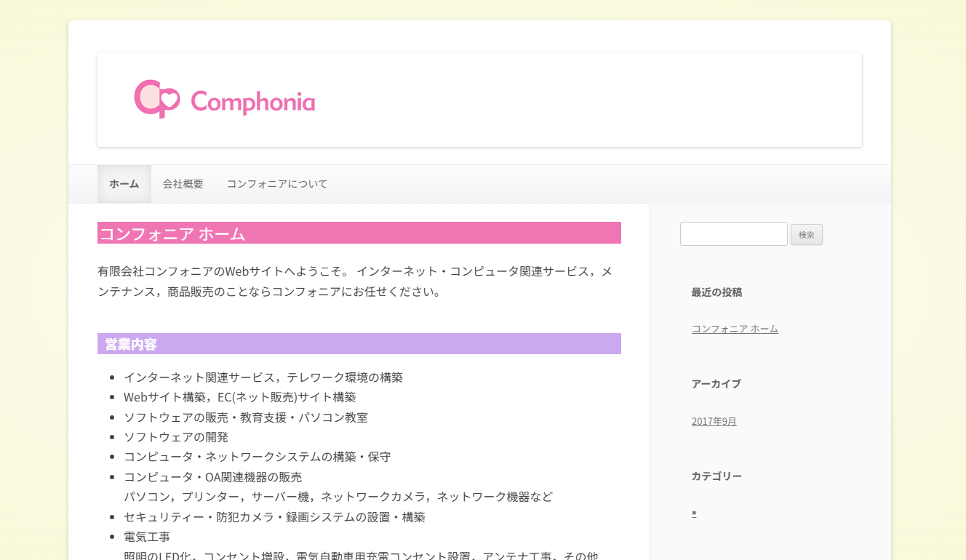966x560 pixels.
Task: Select the アーカイブ widget heading
Action: [x=716, y=384]
